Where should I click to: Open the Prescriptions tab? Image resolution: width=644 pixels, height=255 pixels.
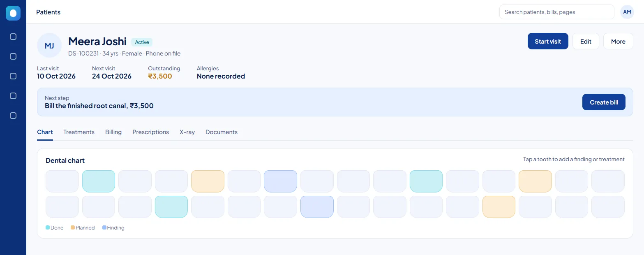click(x=150, y=132)
